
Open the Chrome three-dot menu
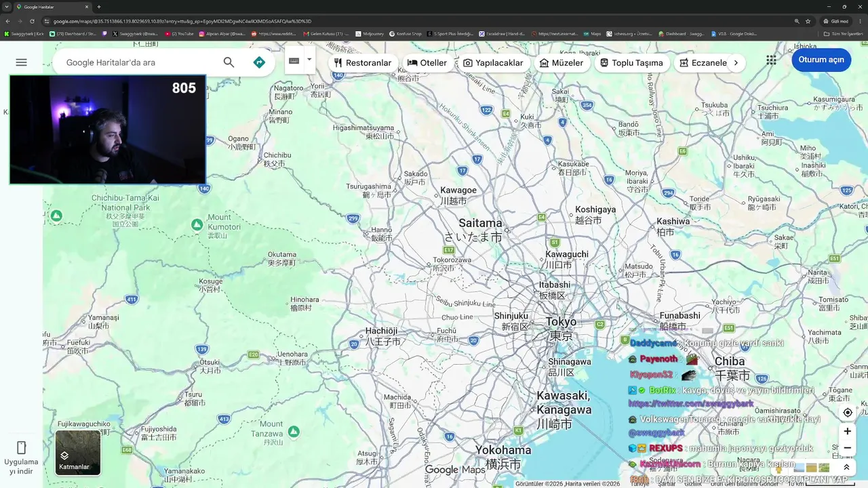tap(861, 21)
